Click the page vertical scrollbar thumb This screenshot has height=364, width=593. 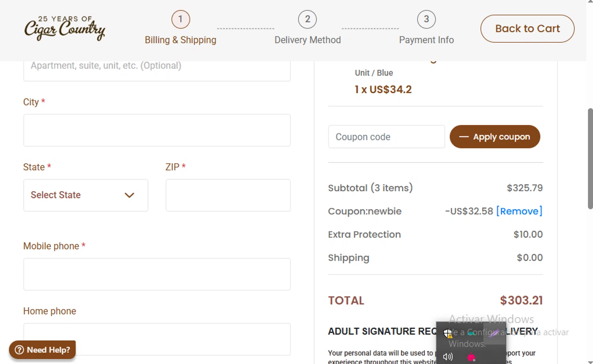(x=590, y=158)
